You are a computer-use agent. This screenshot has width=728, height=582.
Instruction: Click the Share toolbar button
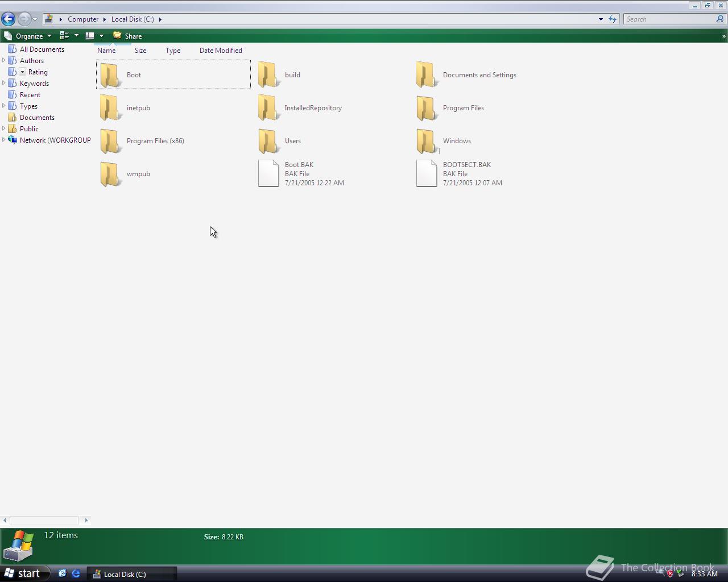tap(127, 36)
